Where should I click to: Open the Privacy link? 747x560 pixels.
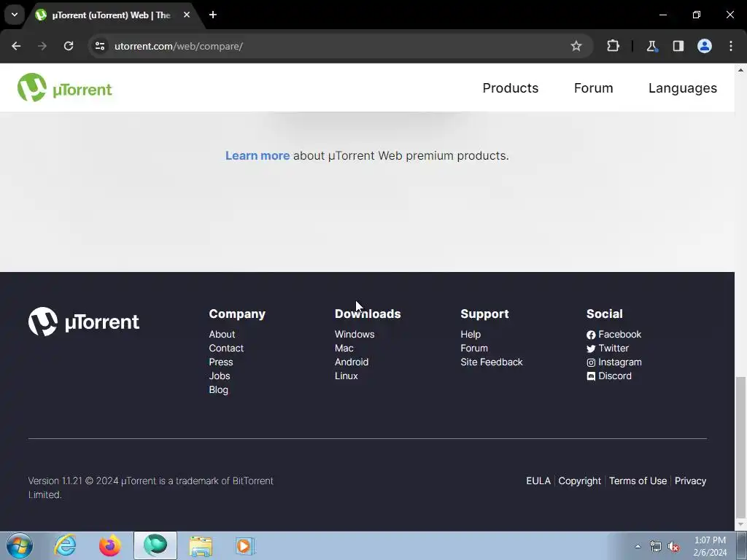pos(690,481)
